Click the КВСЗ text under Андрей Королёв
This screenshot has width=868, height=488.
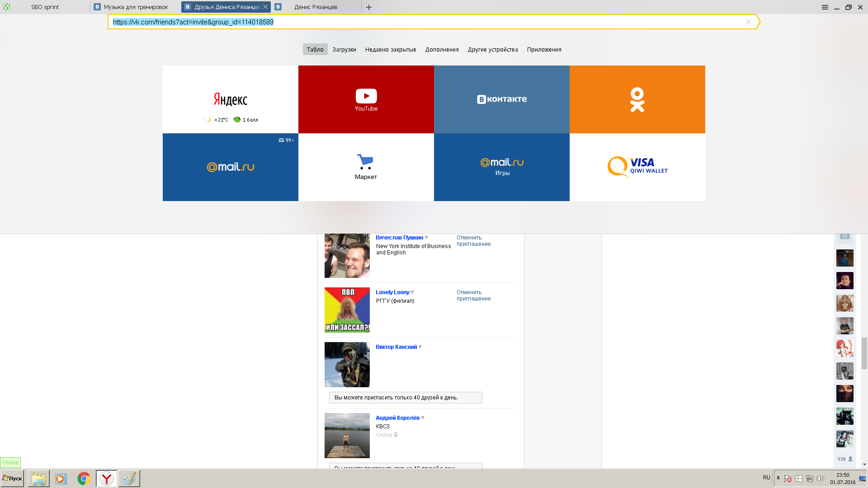point(382,427)
